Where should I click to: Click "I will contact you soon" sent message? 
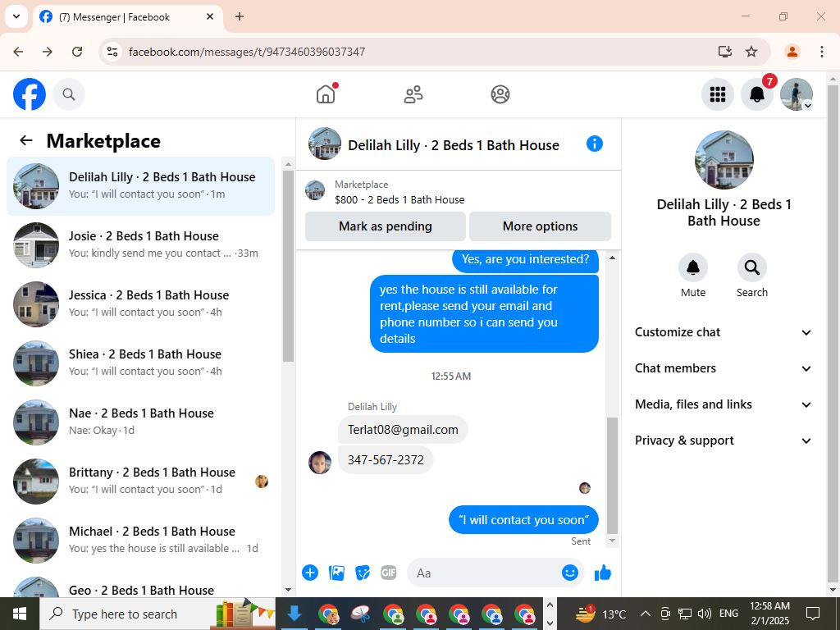click(x=523, y=519)
